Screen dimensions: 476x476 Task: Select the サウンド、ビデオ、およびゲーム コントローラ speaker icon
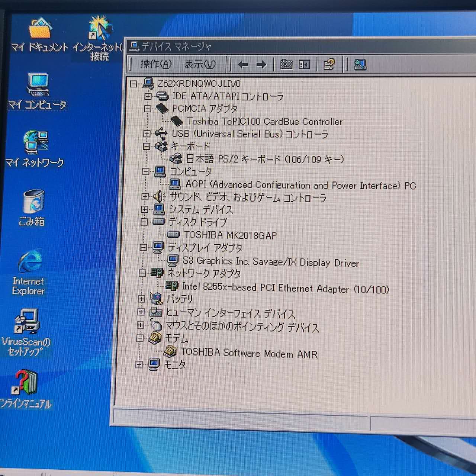pos(160,196)
